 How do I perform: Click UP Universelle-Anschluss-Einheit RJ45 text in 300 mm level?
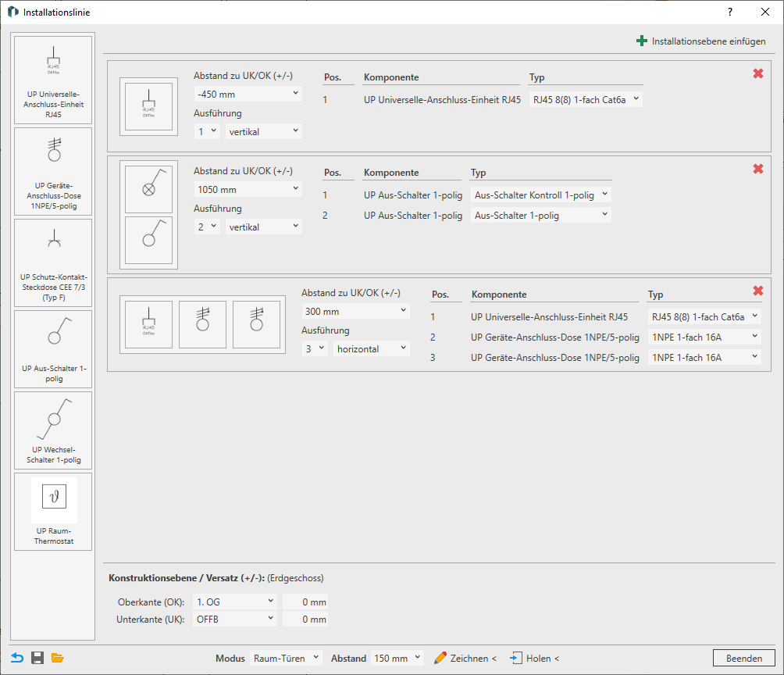549,316
